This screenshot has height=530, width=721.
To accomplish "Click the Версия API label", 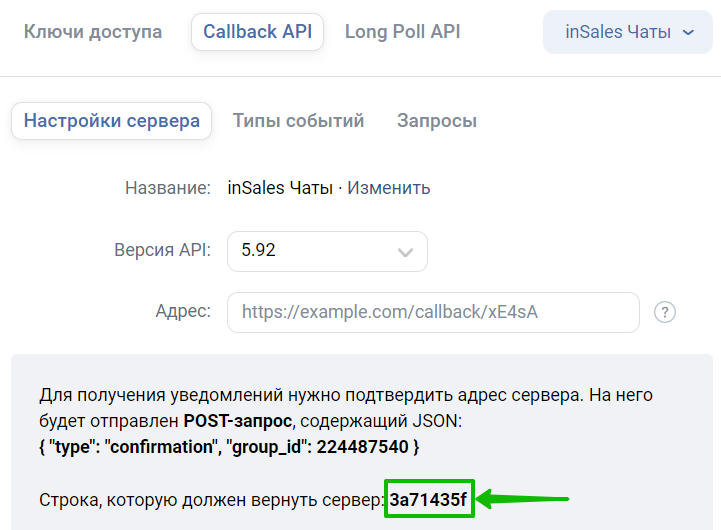I will (x=162, y=250).
